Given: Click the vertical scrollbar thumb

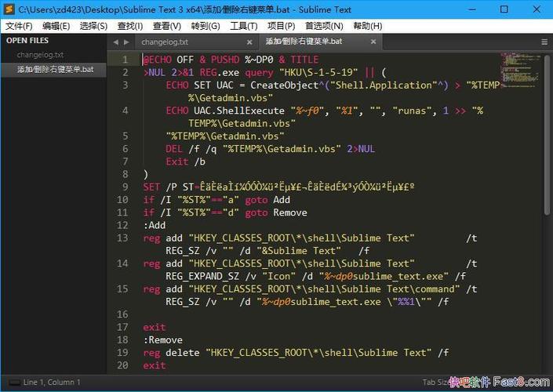Looking at the screenshot, I should [547, 135].
